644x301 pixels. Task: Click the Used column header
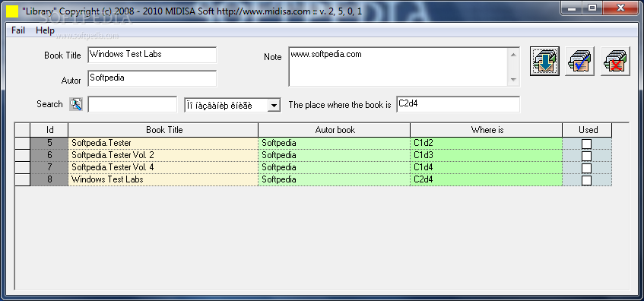tap(587, 130)
